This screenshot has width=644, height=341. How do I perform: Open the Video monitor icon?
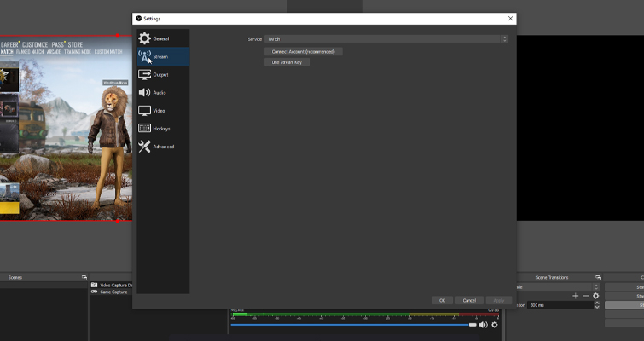[145, 111]
